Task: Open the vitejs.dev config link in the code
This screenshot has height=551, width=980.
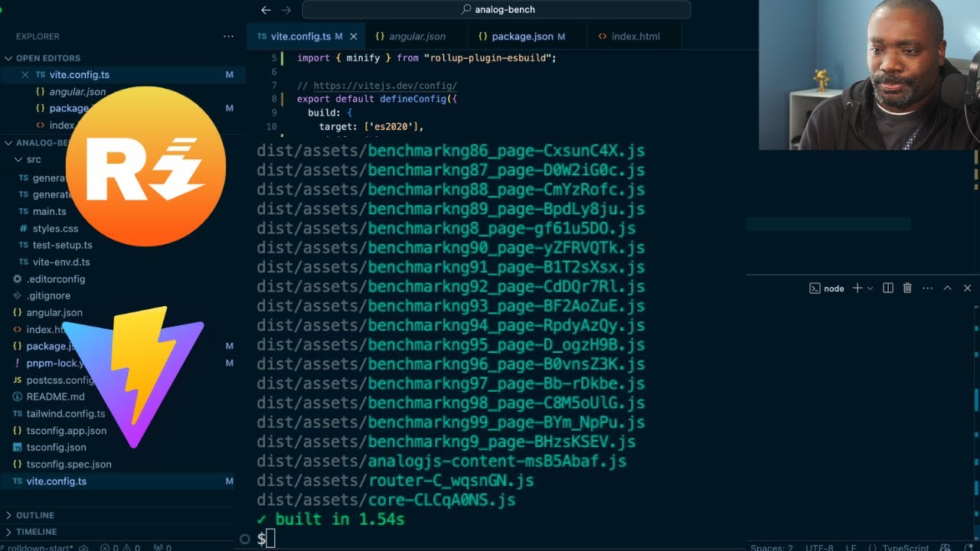Action: point(385,86)
